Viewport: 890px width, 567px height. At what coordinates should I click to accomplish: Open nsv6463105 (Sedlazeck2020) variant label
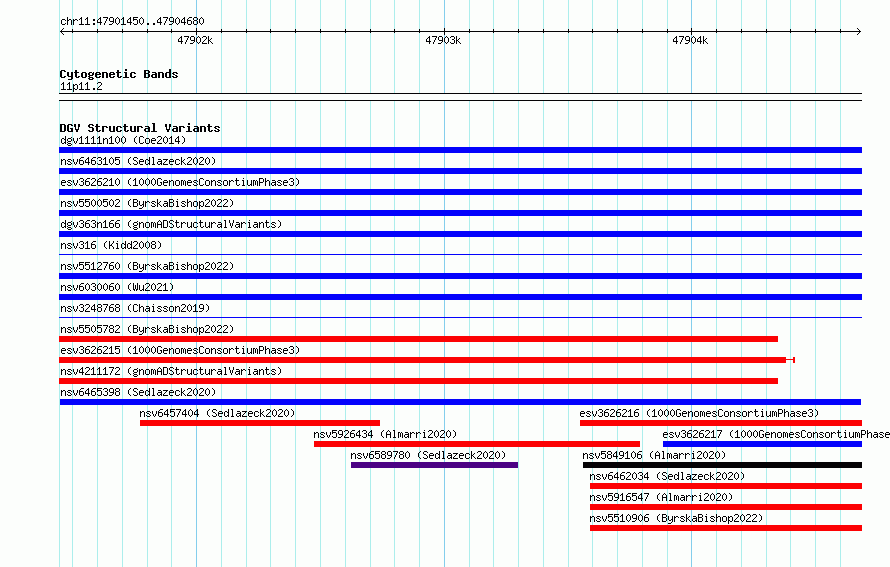coord(138,161)
